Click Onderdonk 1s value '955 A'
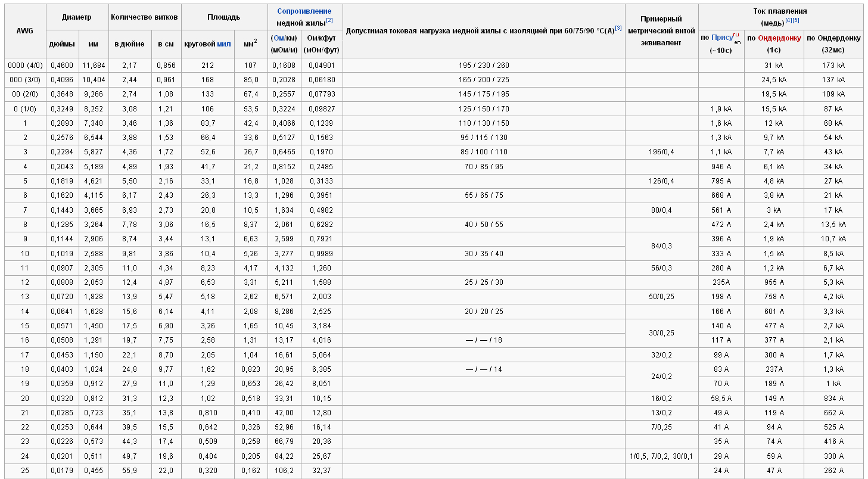The width and height of the screenshot is (868, 479). tap(774, 282)
